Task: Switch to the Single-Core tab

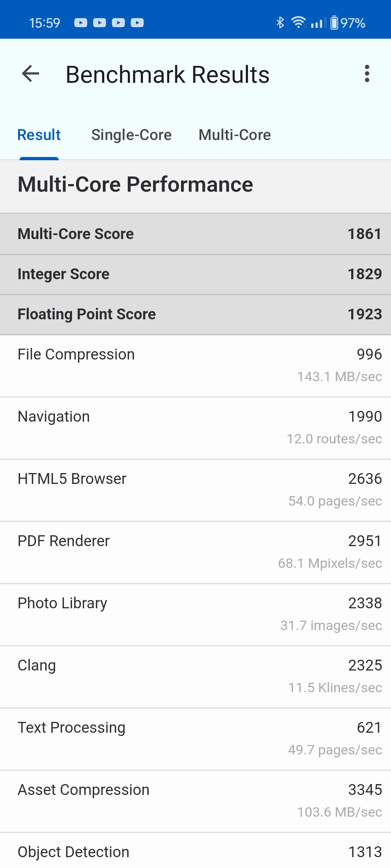Action: pos(131,135)
